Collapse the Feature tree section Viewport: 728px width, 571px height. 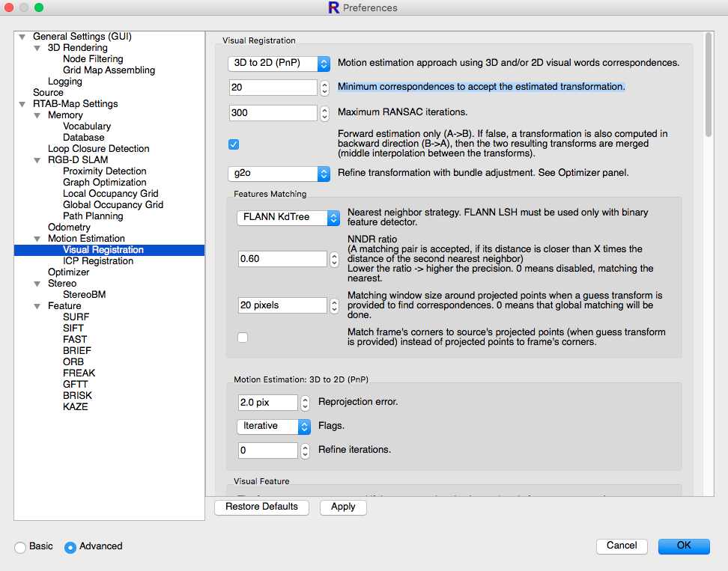point(37,306)
